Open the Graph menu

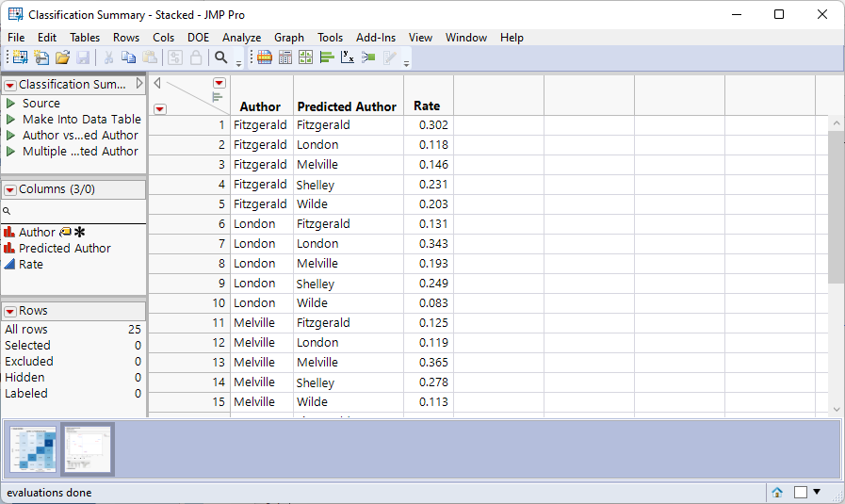(x=289, y=38)
